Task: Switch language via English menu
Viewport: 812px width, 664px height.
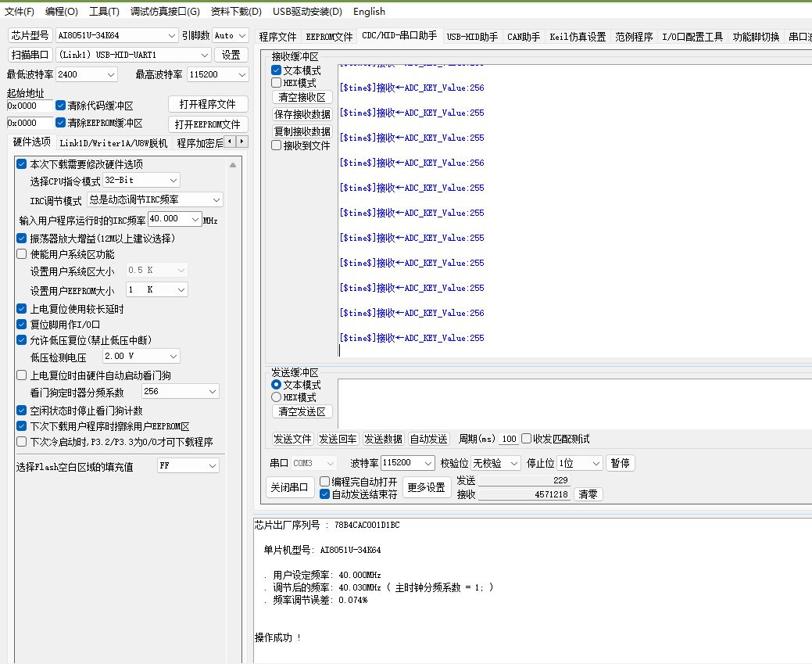Action: point(369,12)
